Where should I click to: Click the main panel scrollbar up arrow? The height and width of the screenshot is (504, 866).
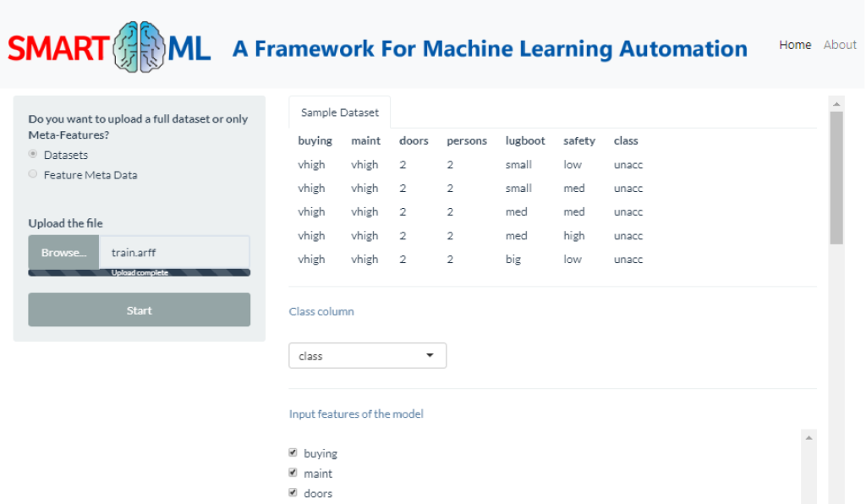836,104
